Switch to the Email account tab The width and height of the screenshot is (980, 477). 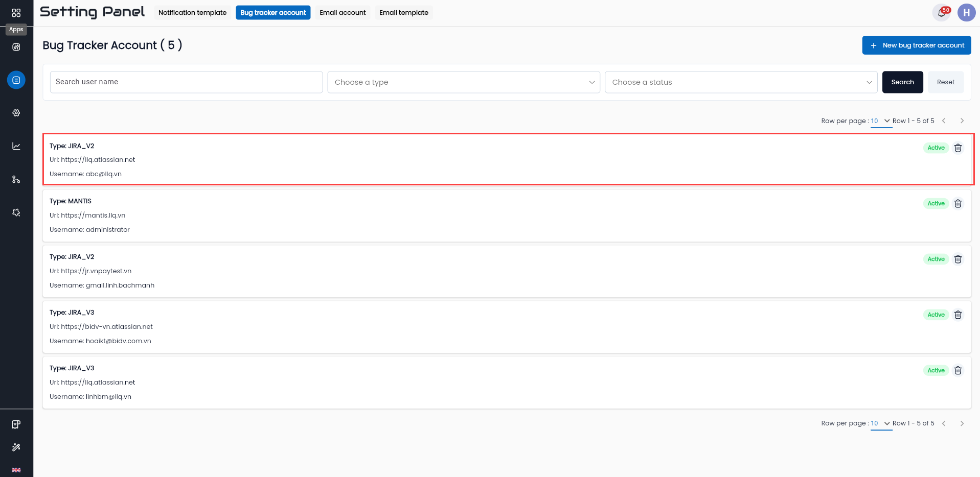(343, 13)
